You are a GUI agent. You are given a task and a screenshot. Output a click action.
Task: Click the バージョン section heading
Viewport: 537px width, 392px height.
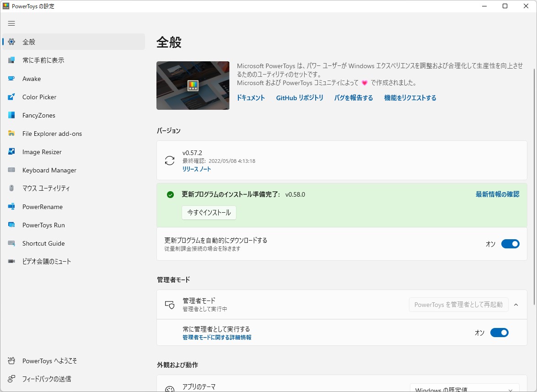[x=168, y=131]
